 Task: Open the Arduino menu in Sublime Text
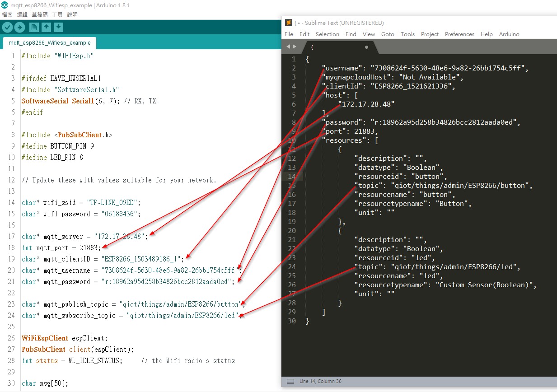509,34
